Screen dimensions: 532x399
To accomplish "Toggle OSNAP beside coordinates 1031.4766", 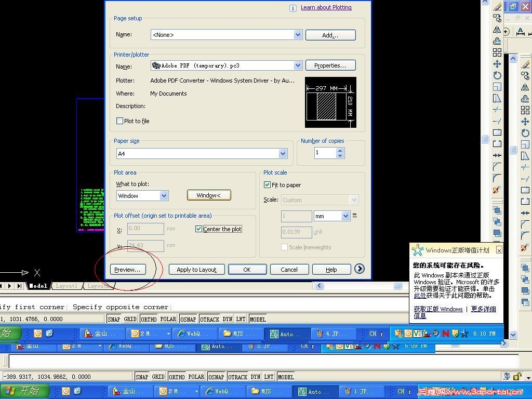I will (188, 320).
